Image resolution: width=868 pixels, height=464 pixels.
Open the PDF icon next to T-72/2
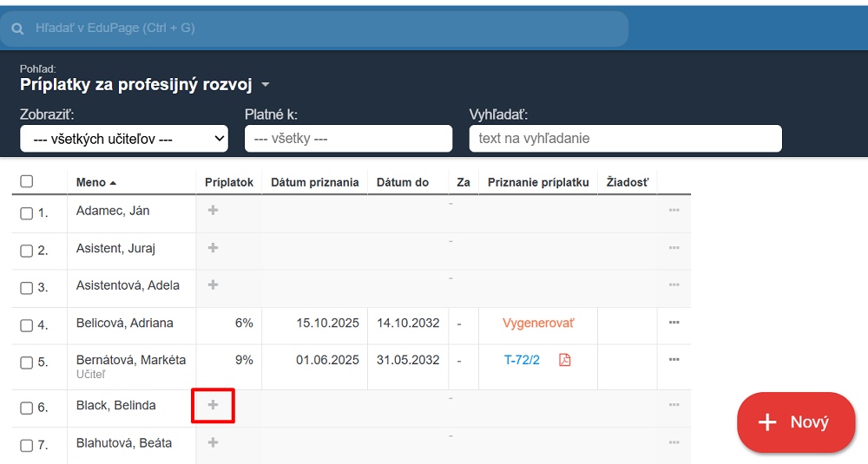click(x=565, y=360)
